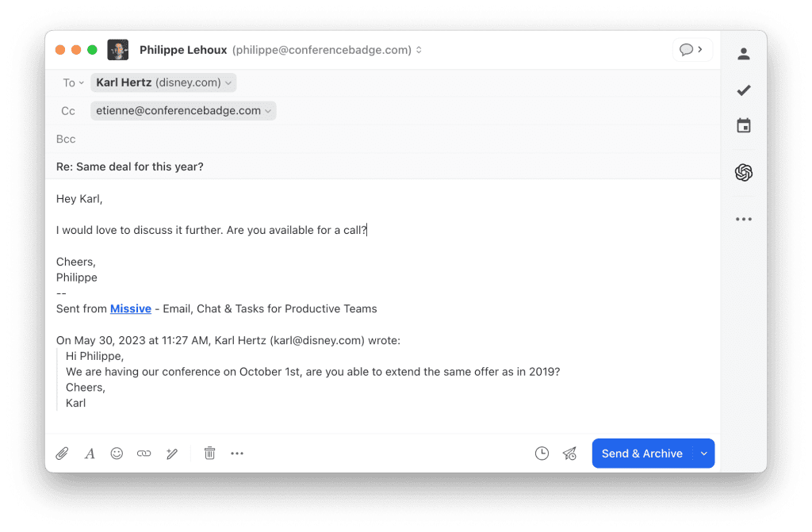Discard draft with trash icon

(209, 454)
